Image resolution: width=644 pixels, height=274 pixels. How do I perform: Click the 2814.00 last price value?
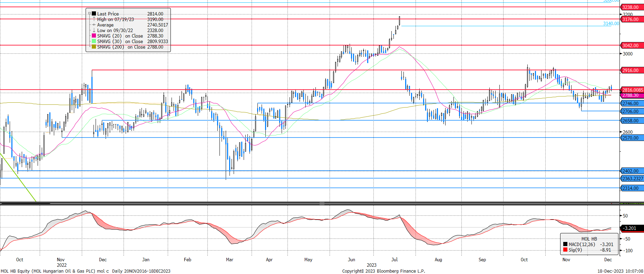(155, 14)
